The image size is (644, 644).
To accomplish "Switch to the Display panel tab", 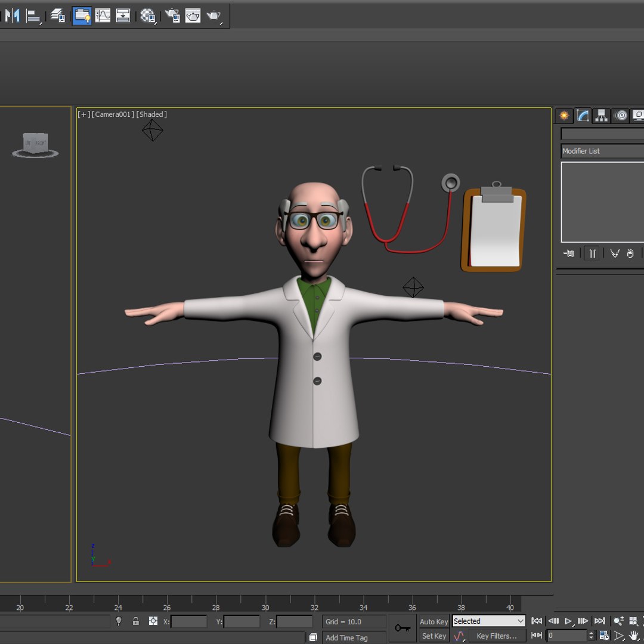I will 638,116.
